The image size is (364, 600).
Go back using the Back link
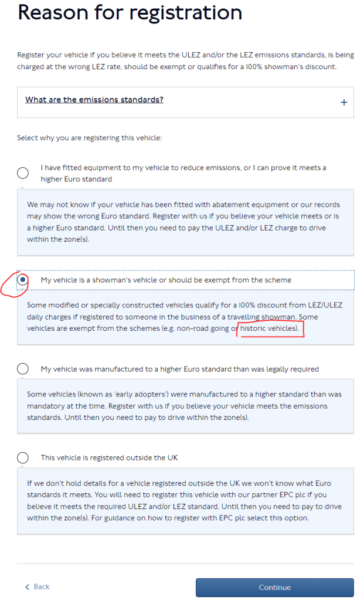[x=41, y=587]
